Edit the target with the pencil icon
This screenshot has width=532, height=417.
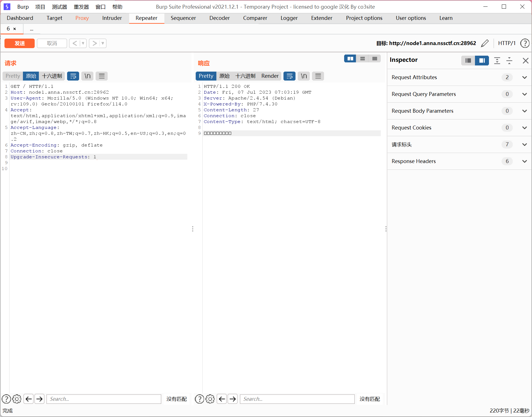tap(485, 43)
